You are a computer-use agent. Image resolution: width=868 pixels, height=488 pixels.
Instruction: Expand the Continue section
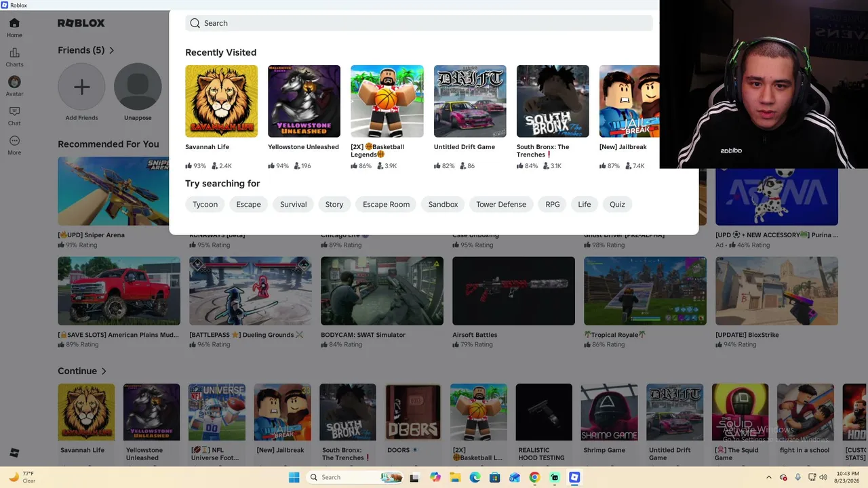click(82, 371)
